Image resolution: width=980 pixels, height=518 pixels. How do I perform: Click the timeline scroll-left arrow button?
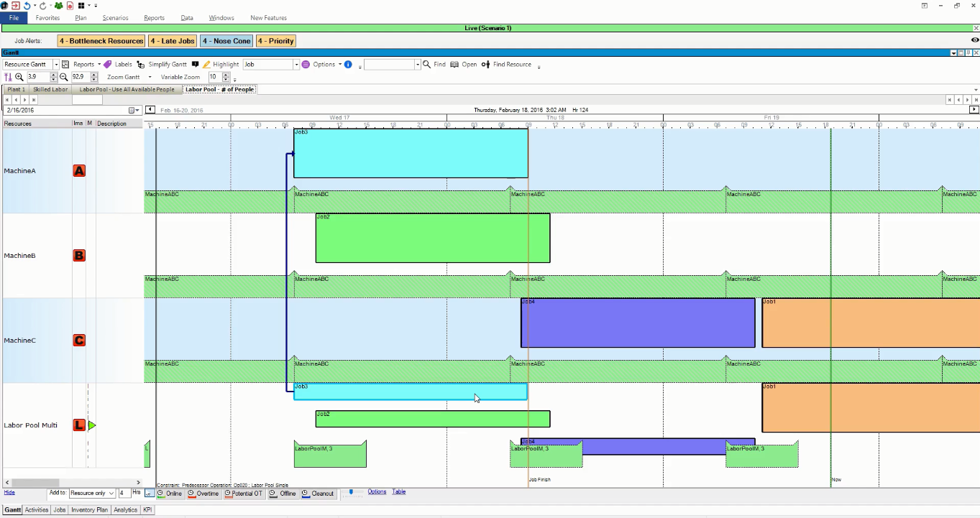click(150, 110)
